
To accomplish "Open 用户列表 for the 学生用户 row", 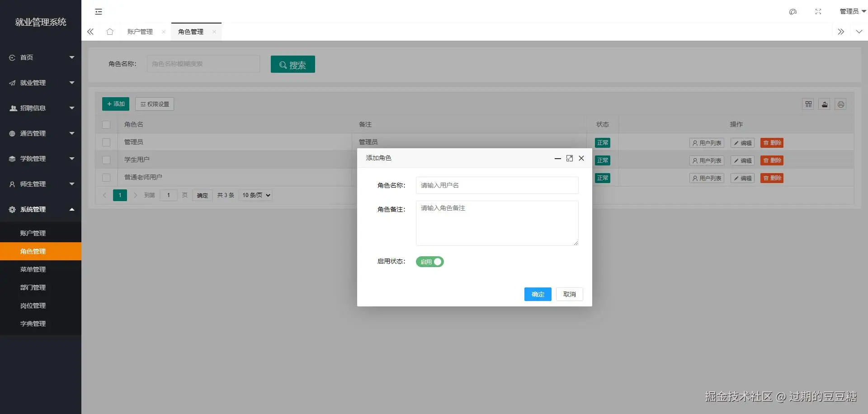I will click(x=707, y=160).
